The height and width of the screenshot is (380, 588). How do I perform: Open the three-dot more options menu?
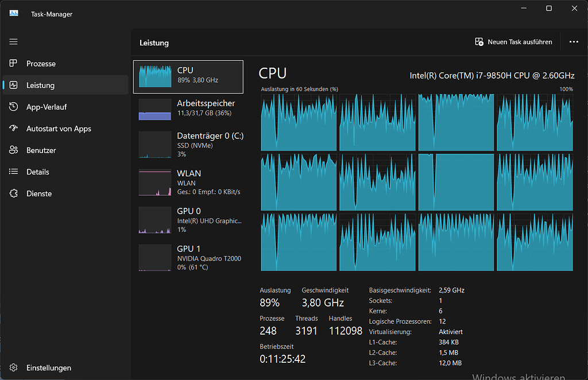pos(574,41)
